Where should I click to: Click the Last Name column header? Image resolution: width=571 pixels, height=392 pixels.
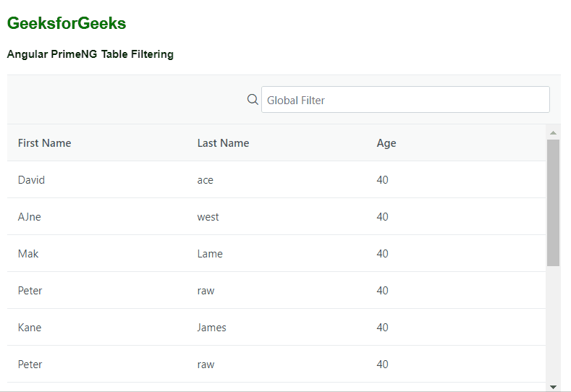point(223,143)
